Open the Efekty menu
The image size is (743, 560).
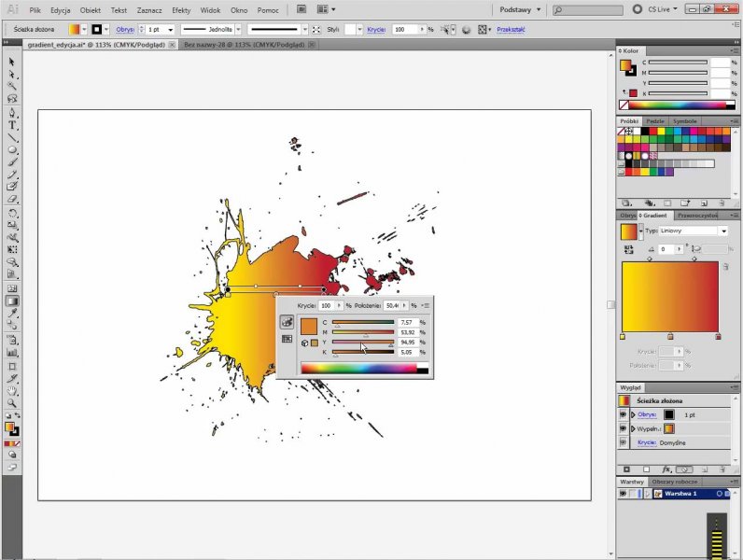[x=180, y=9]
